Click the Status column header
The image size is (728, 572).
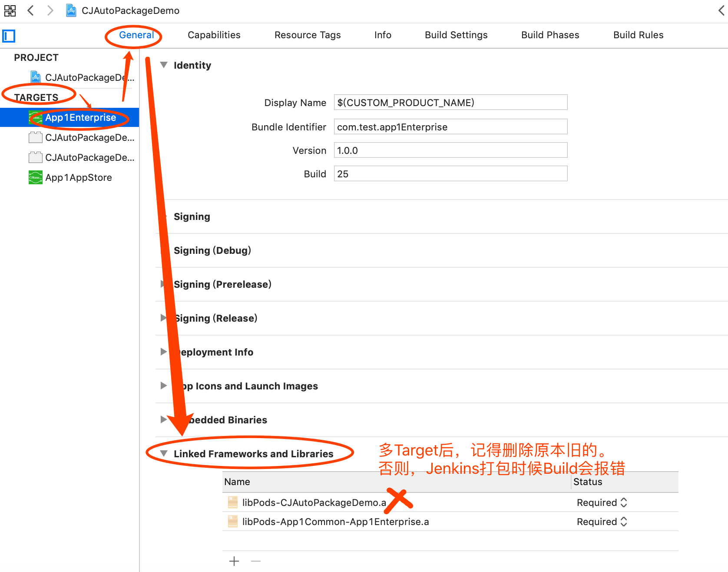pos(625,482)
